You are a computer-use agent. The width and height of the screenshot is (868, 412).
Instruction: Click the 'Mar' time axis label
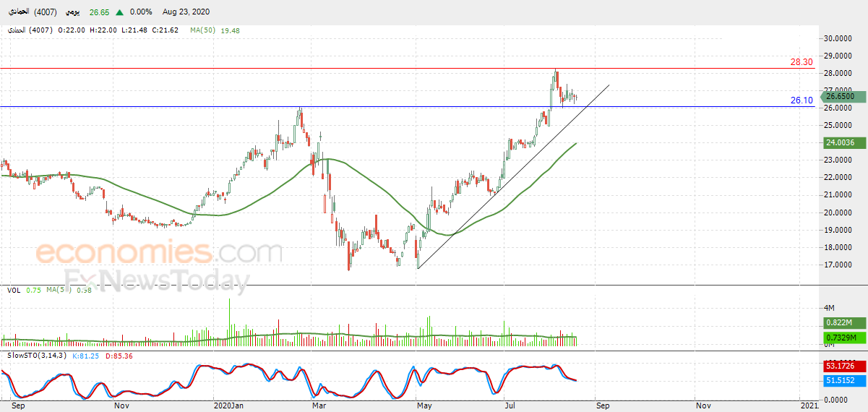point(319,406)
